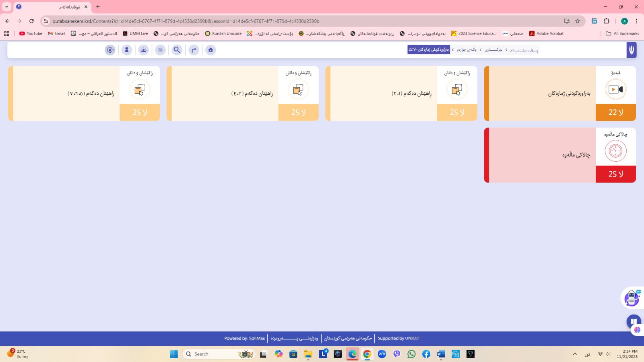Open the red homework activity card
The height and width of the screenshot is (362, 644).
click(x=559, y=155)
